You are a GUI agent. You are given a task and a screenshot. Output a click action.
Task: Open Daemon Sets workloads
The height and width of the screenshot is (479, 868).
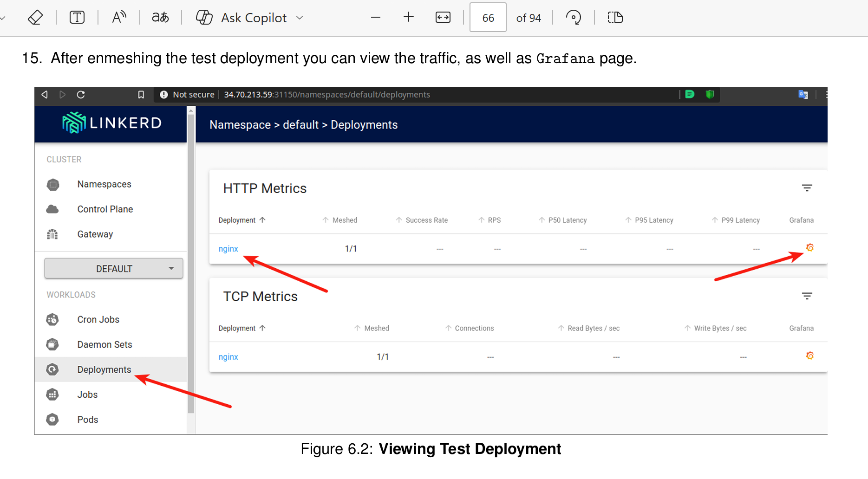pyautogui.click(x=105, y=345)
